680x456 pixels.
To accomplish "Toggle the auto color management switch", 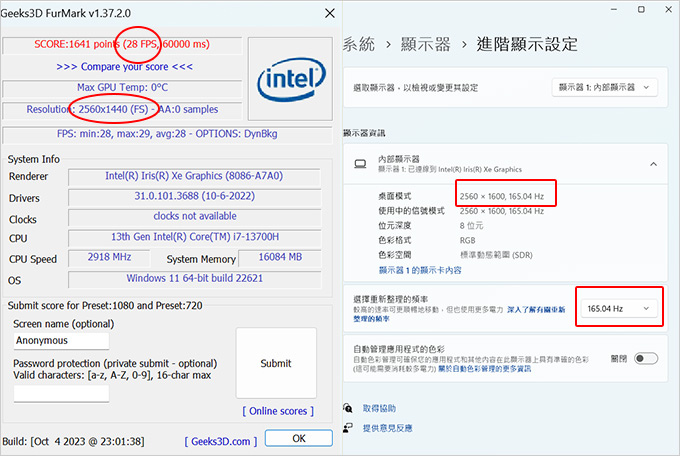I will tap(646, 358).
